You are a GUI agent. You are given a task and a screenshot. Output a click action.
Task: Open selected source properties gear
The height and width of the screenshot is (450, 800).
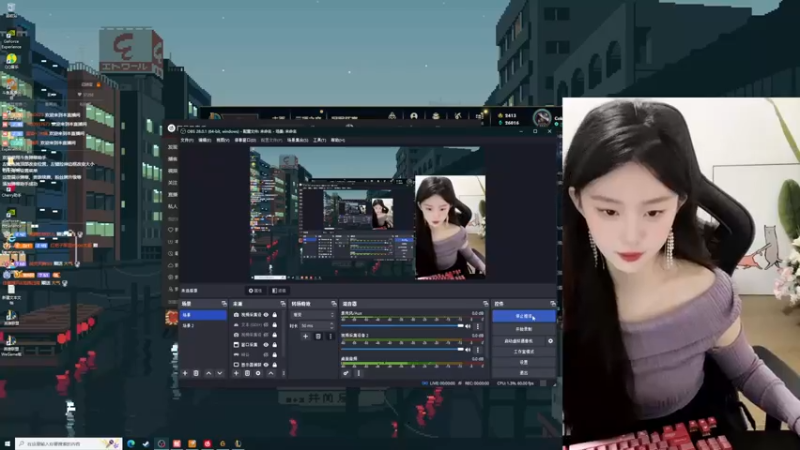click(258, 373)
